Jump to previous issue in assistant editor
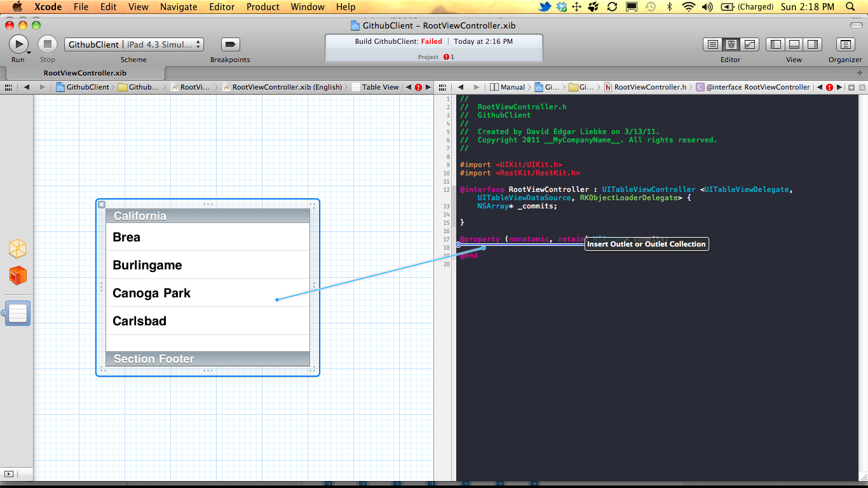The height and width of the screenshot is (488, 868). [820, 87]
